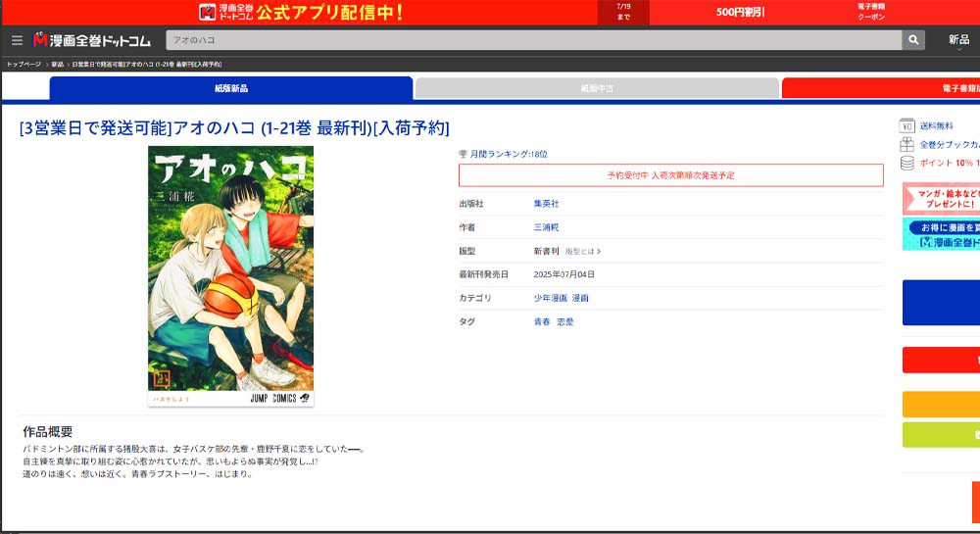The width and height of the screenshot is (980, 534).
Task: Click the trophy icon beside 月間ランキング
Action: tap(463, 154)
